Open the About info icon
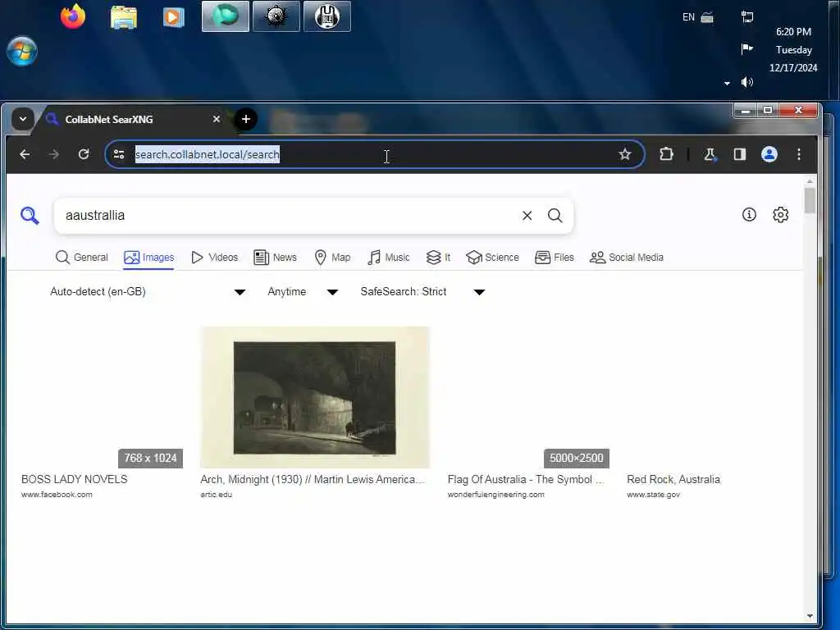840x630 pixels. 749,215
